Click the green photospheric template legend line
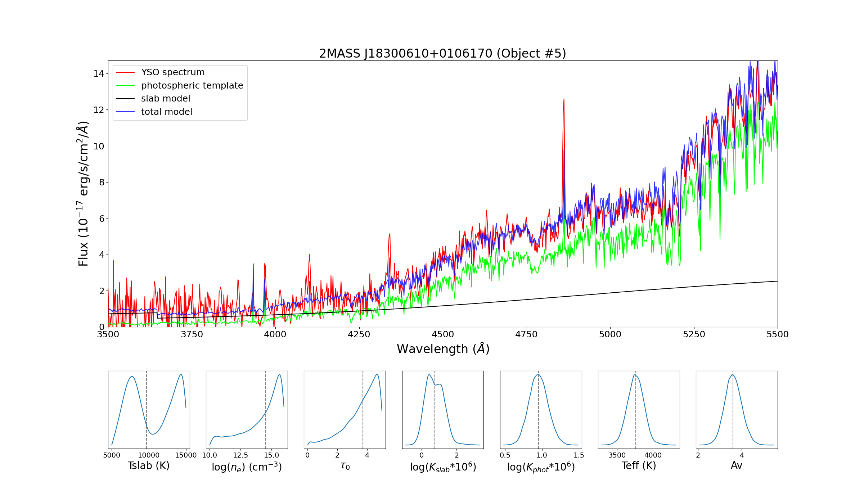 click(125, 86)
